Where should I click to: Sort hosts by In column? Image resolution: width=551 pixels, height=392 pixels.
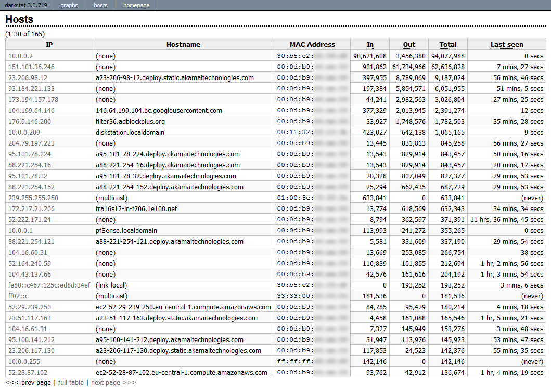[x=370, y=45]
